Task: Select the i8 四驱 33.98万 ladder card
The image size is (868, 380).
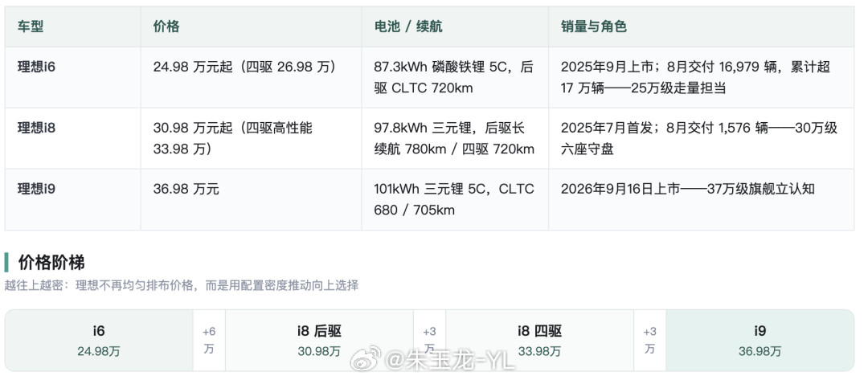Action: click(x=540, y=340)
